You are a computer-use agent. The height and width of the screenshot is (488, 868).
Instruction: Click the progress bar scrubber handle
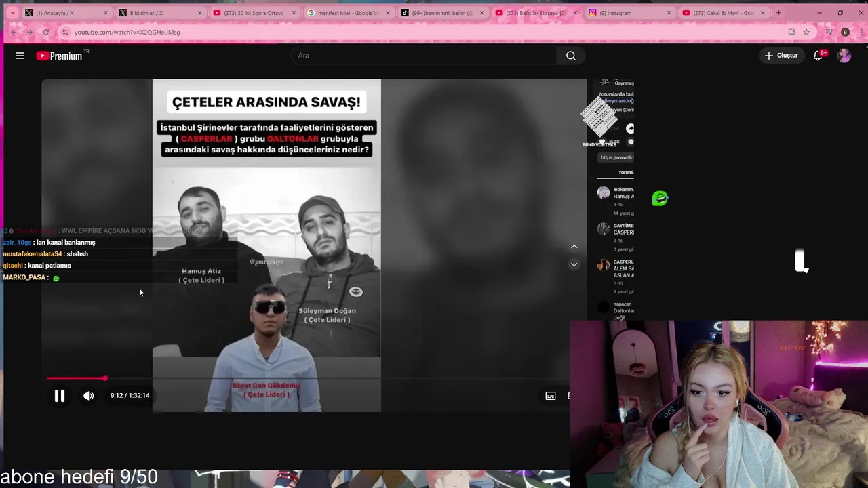point(105,378)
